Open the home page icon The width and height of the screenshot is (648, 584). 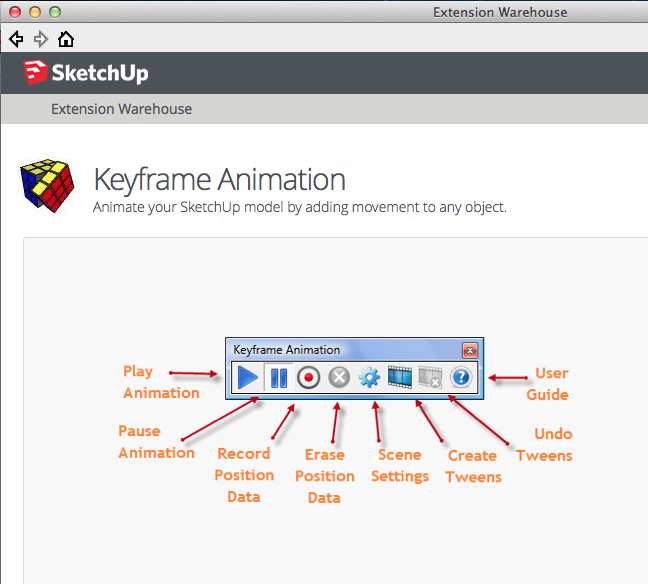[66, 39]
